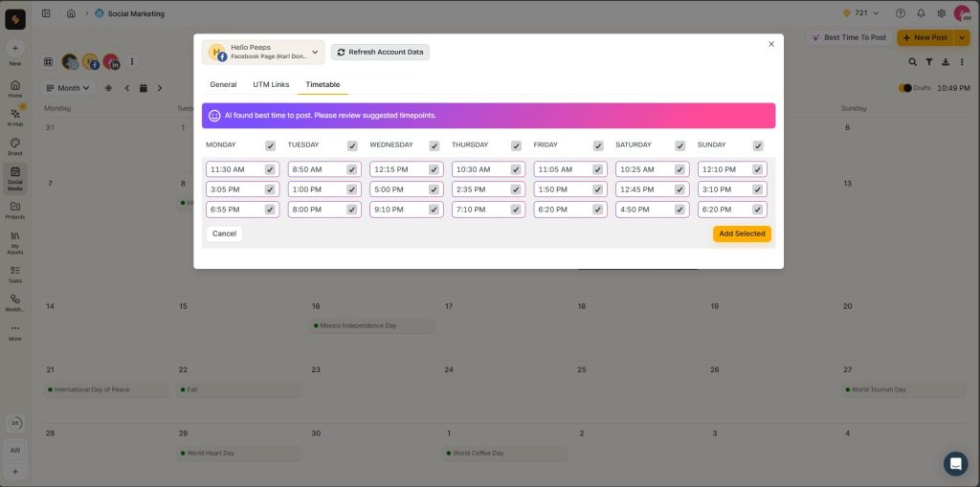The image size is (980, 487).
Task: Close the timetable dialog
Action: [x=771, y=44]
